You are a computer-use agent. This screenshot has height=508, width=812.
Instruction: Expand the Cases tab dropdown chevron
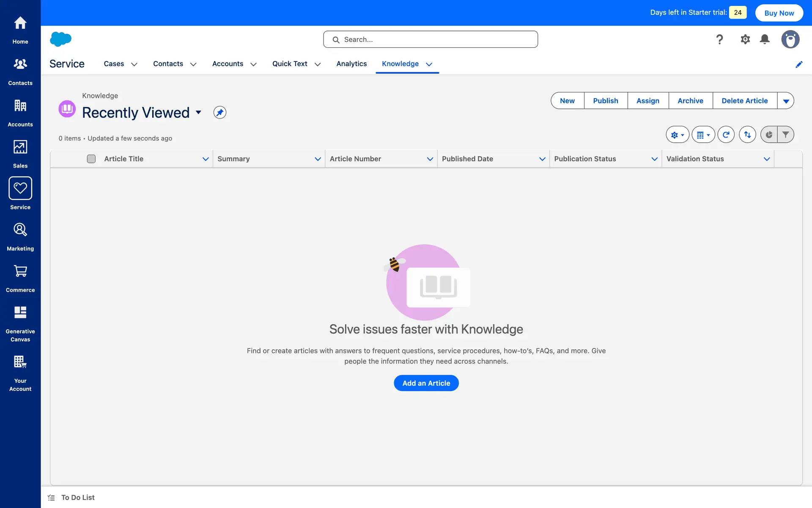(x=134, y=64)
